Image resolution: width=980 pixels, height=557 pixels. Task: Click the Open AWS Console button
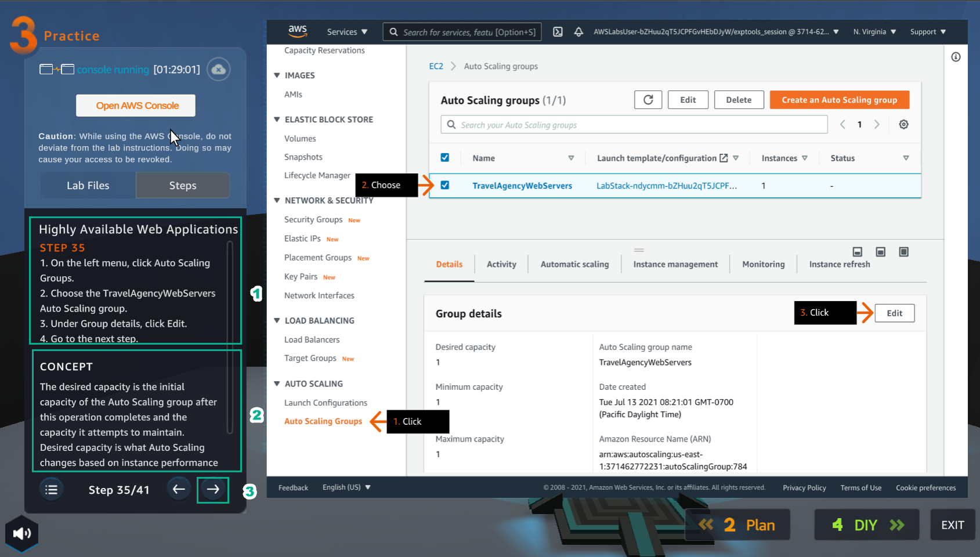[x=136, y=106]
